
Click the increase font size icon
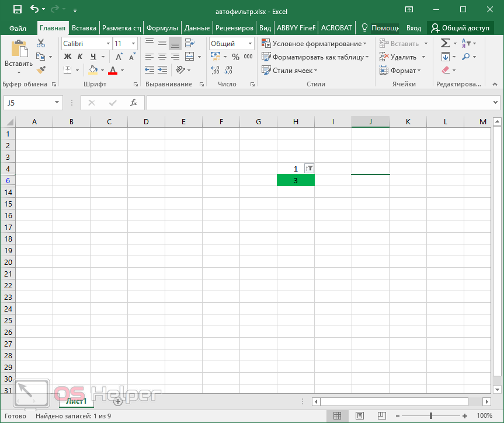pyautogui.click(x=119, y=57)
